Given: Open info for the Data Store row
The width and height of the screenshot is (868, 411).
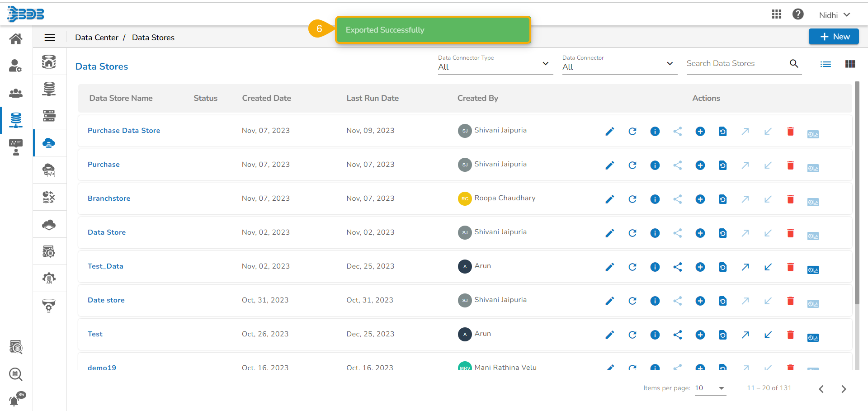Looking at the screenshot, I should pos(655,233).
